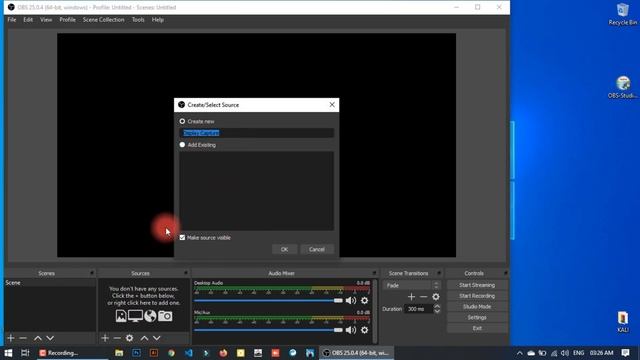Toggle Make source visible checkbox
This screenshot has height=360, width=640.
click(182, 238)
